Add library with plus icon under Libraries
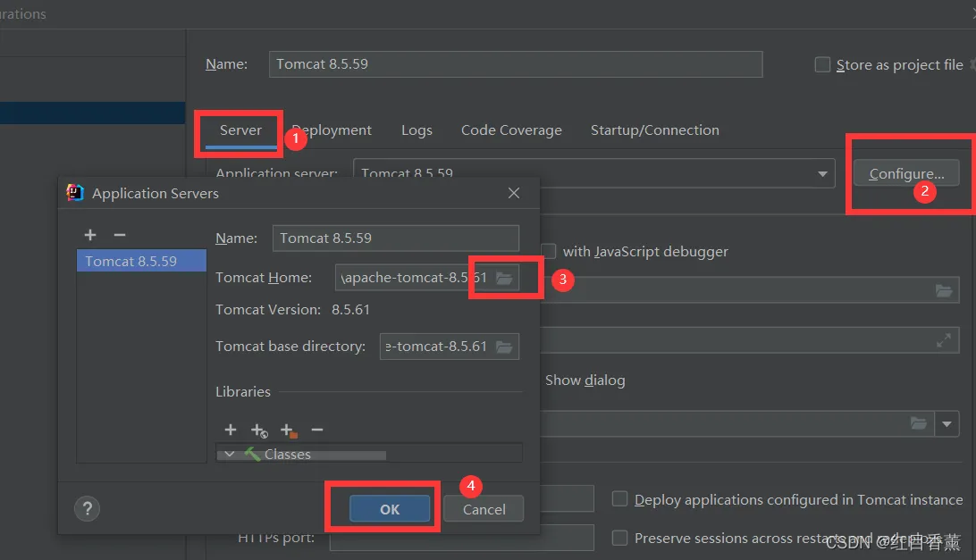 pyautogui.click(x=231, y=430)
